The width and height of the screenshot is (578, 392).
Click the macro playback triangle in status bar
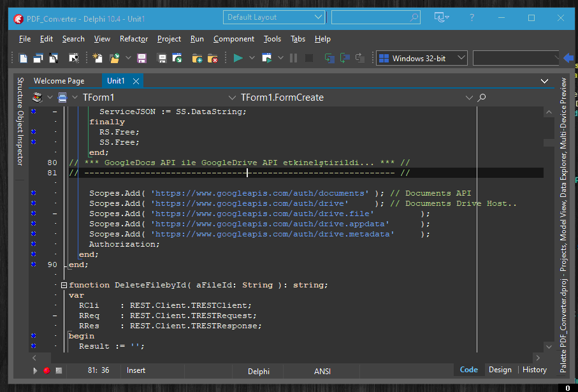[35, 370]
